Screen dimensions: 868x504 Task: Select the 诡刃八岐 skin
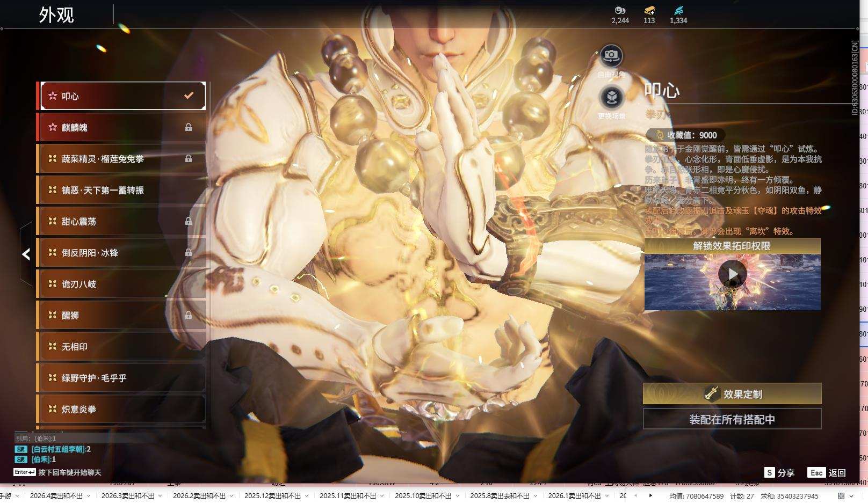121,284
